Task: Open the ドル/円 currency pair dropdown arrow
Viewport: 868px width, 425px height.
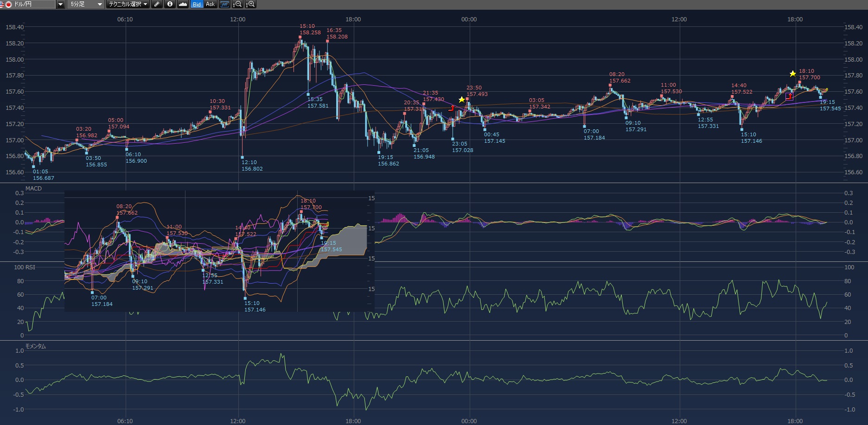Action: [x=61, y=4]
